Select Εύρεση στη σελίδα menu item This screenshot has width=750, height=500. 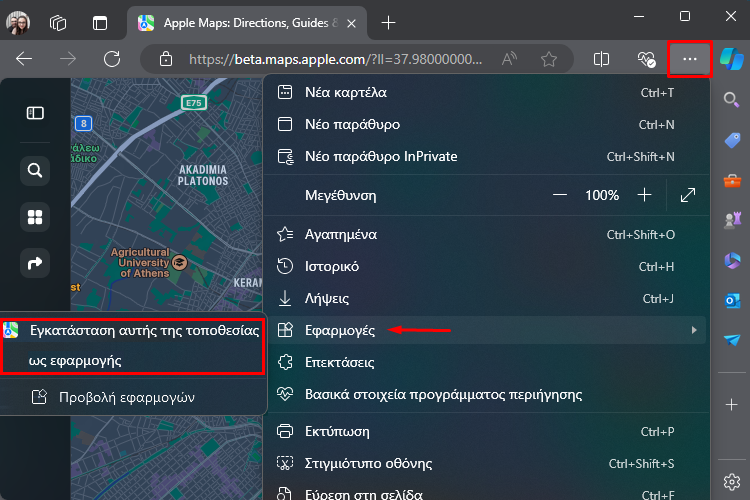pos(486,493)
